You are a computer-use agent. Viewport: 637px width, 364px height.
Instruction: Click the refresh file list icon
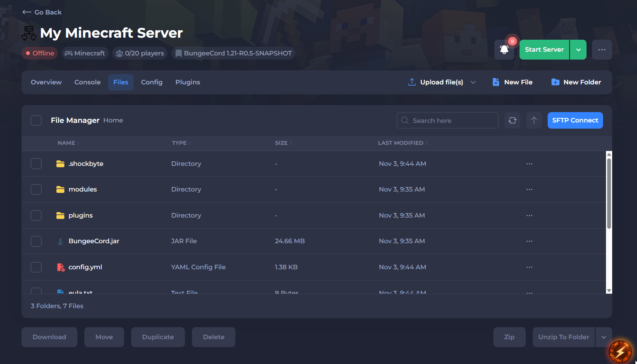512,120
